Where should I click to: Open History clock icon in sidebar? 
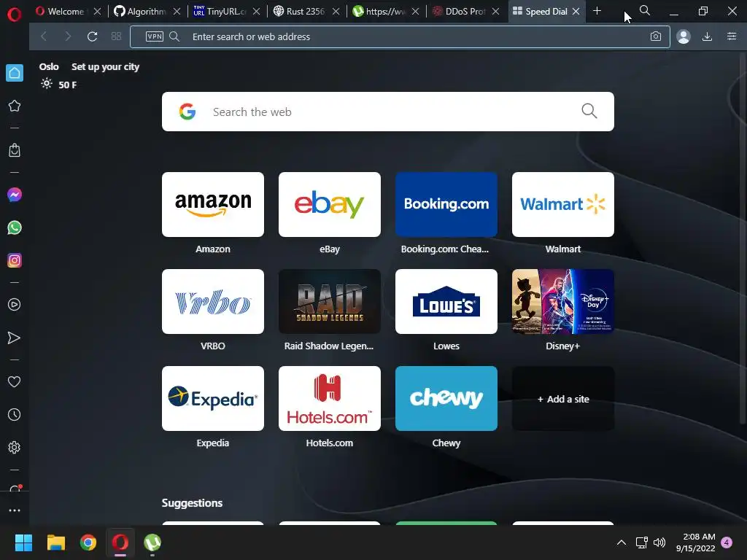15,414
